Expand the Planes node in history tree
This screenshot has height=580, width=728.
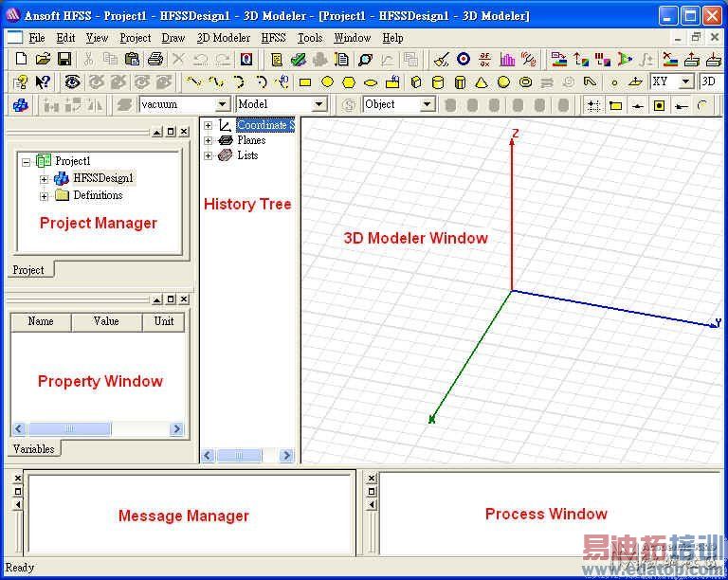pos(208,140)
